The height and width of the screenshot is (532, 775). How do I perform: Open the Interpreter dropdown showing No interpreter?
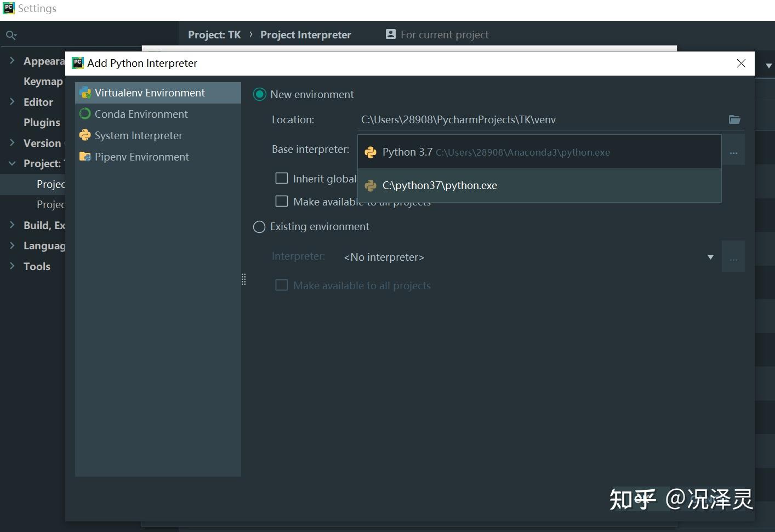[710, 256]
